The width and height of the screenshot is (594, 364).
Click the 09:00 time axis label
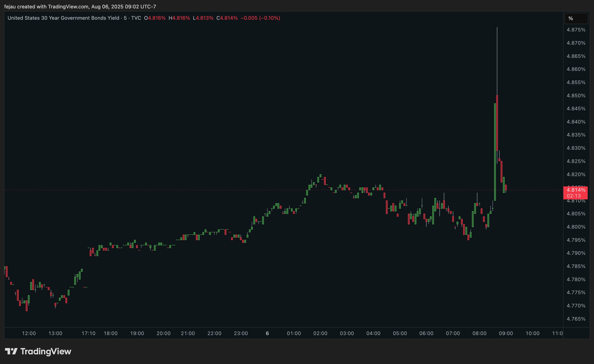coord(506,333)
